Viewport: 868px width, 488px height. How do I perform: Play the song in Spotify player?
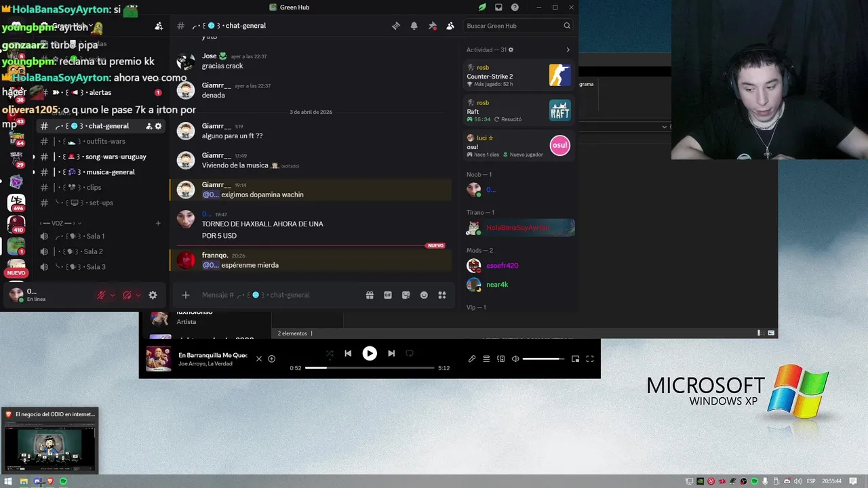[370, 353]
